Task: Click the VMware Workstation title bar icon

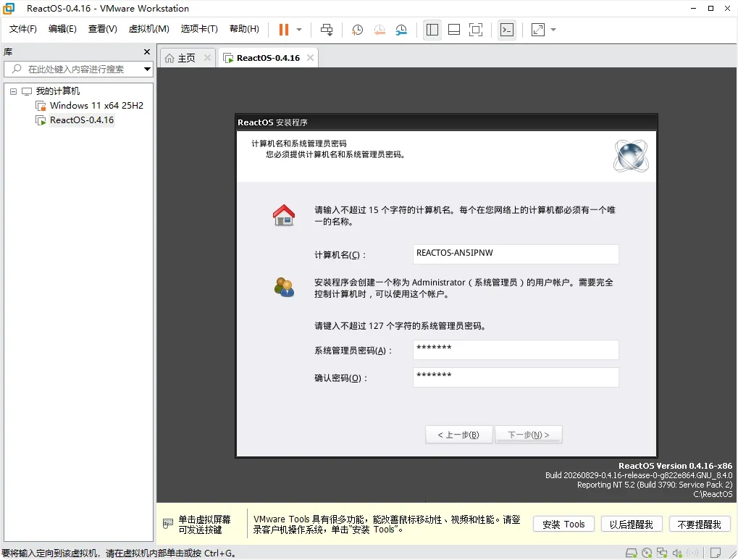Action: click(9, 9)
